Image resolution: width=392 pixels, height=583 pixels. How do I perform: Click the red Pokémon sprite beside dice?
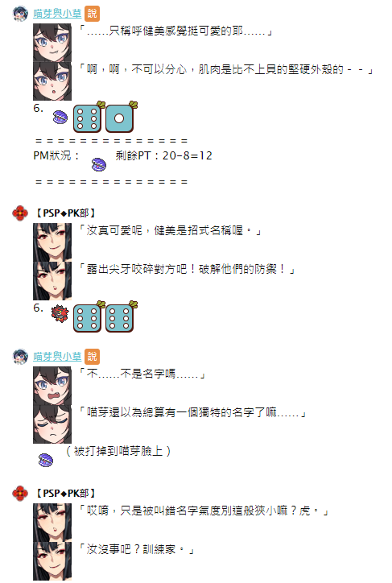click(60, 313)
